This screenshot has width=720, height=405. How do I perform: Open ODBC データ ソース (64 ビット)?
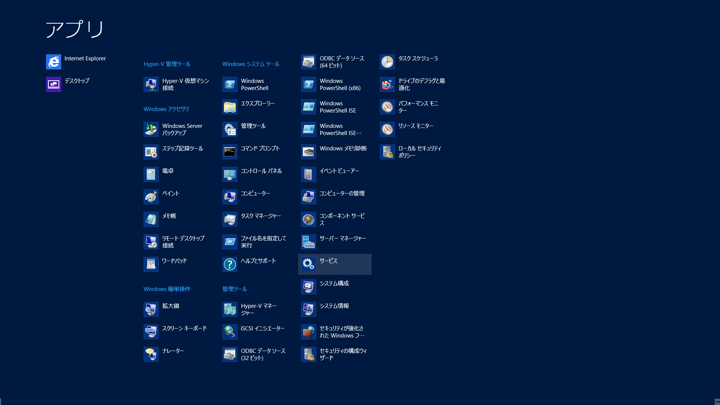click(x=335, y=62)
